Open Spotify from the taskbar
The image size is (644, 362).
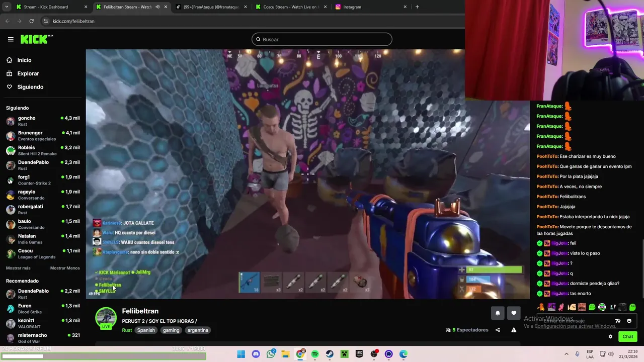[x=315, y=354]
